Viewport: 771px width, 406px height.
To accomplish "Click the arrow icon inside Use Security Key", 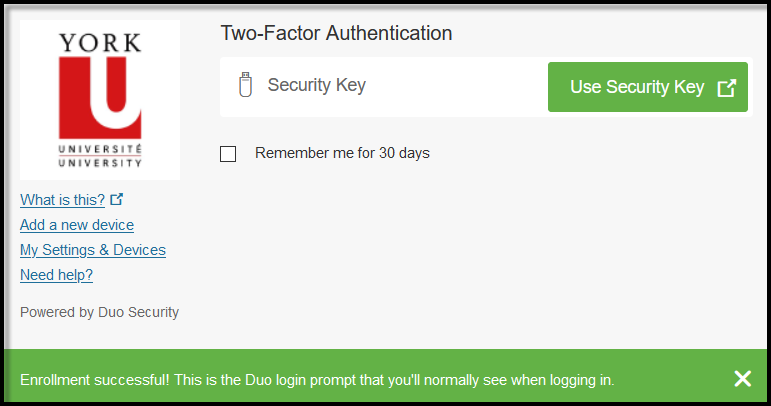I will (x=727, y=87).
